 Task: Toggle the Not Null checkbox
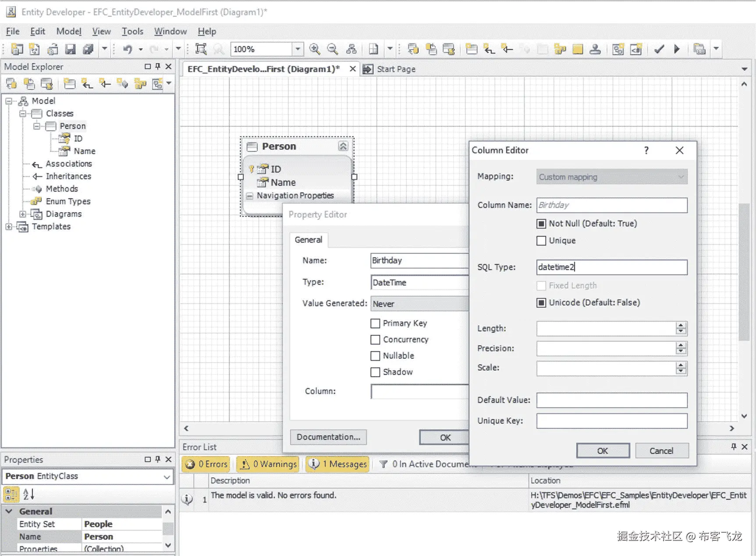point(541,224)
